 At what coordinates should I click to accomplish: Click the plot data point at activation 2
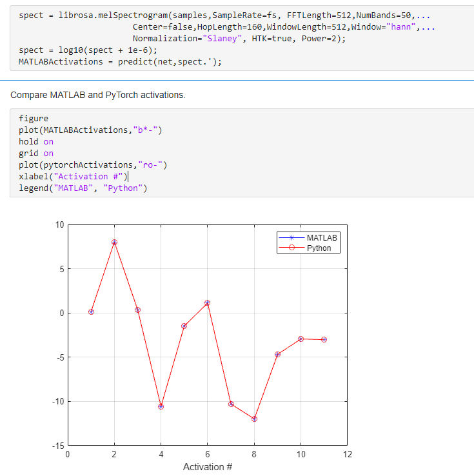(x=114, y=243)
